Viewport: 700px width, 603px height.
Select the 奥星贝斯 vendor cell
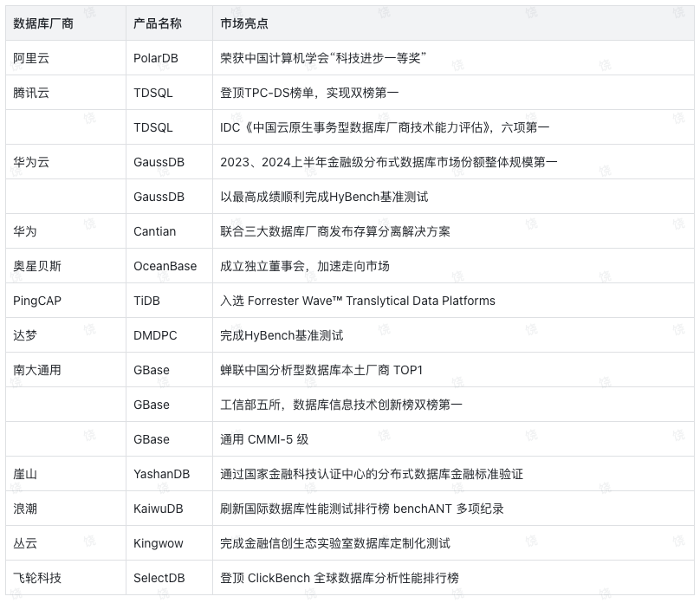pos(66,266)
